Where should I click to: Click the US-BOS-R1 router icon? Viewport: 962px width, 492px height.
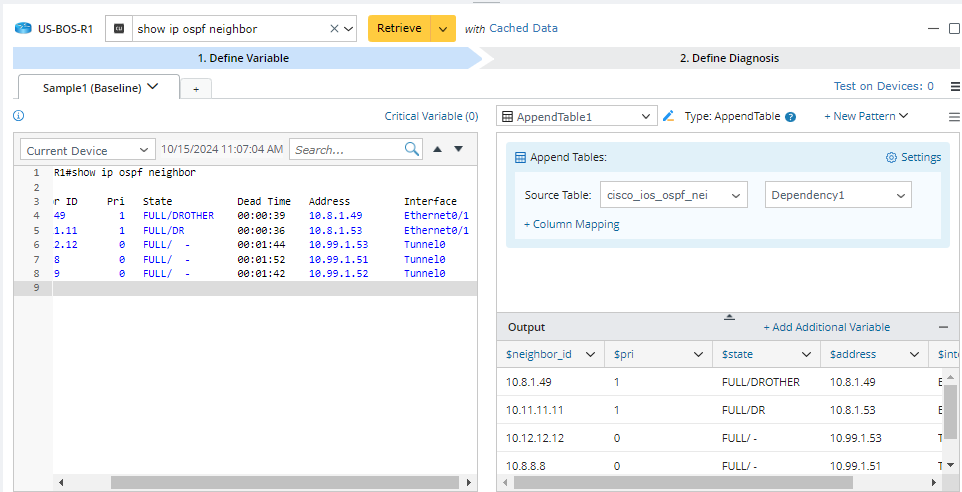[23, 29]
